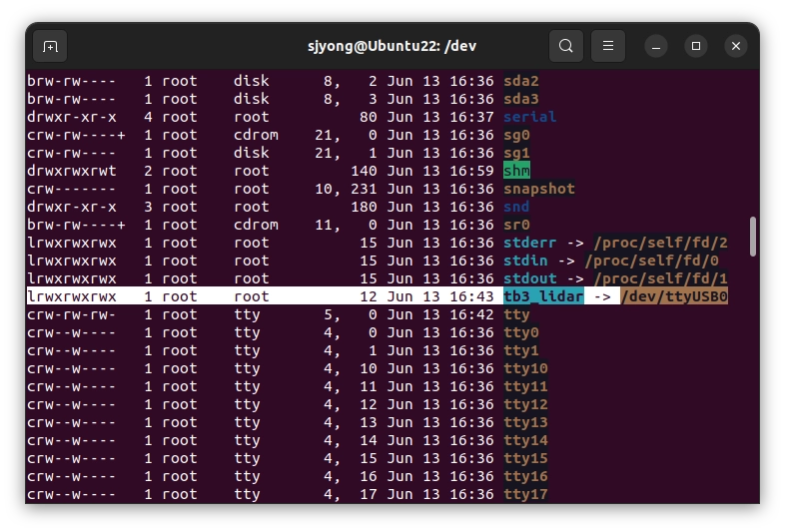Select the sda2 file name
The height and width of the screenshot is (532, 785).
(521, 81)
